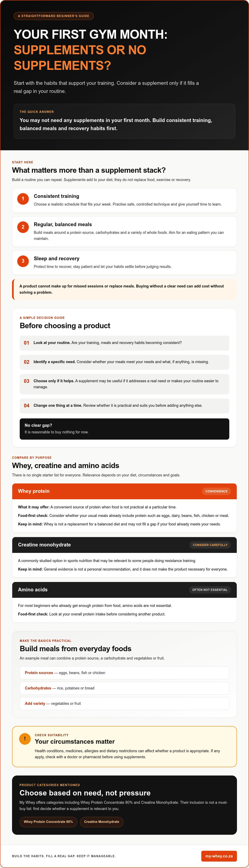The width and height of the screenshot is (249, 868).
Task: Open the Whey Protein Concentrate 80% tag
Action: [48, 822]
